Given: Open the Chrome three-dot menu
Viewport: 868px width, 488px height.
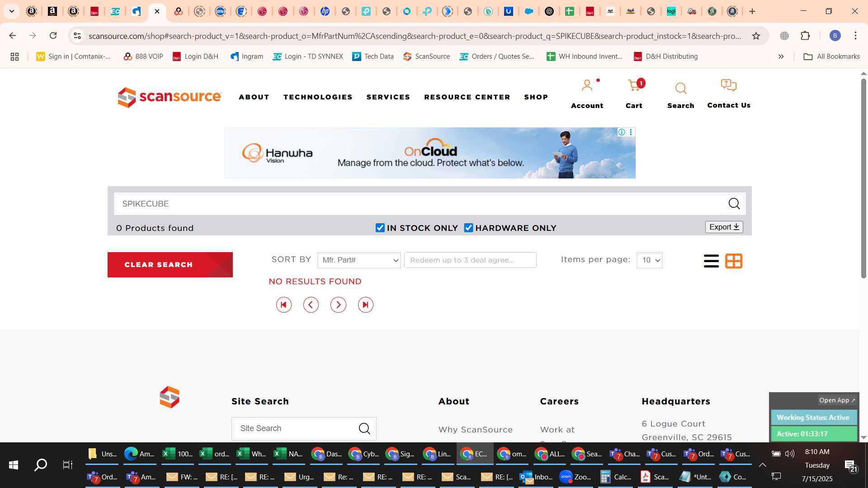Looking at the screenshot, I should pos(855,36).
